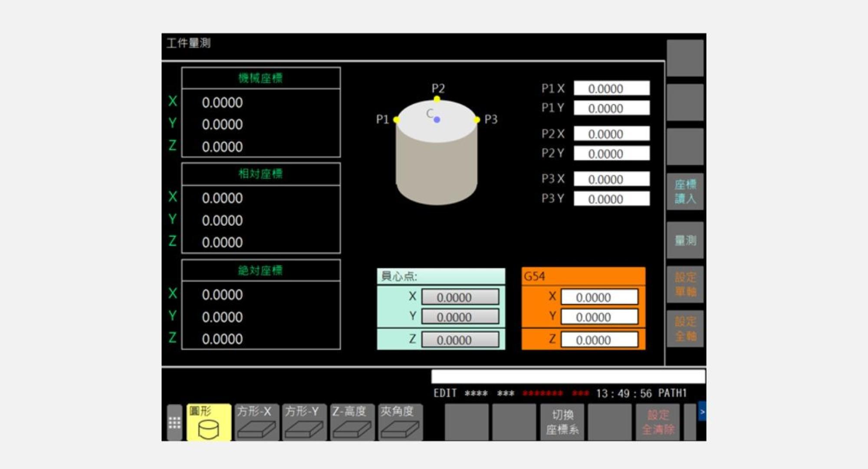Click the P3 X input field

pos(612,179)
